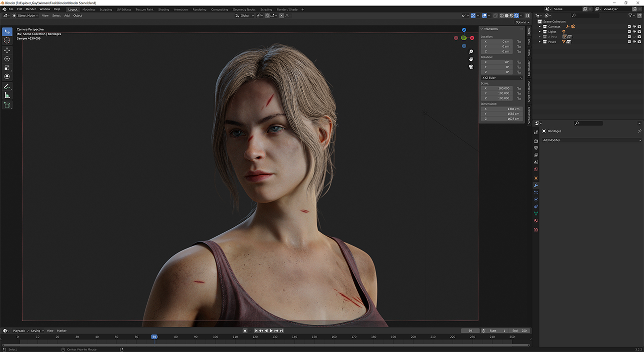
Task: Select the Rotate tool in the toolbar
Action: (7, 58)
